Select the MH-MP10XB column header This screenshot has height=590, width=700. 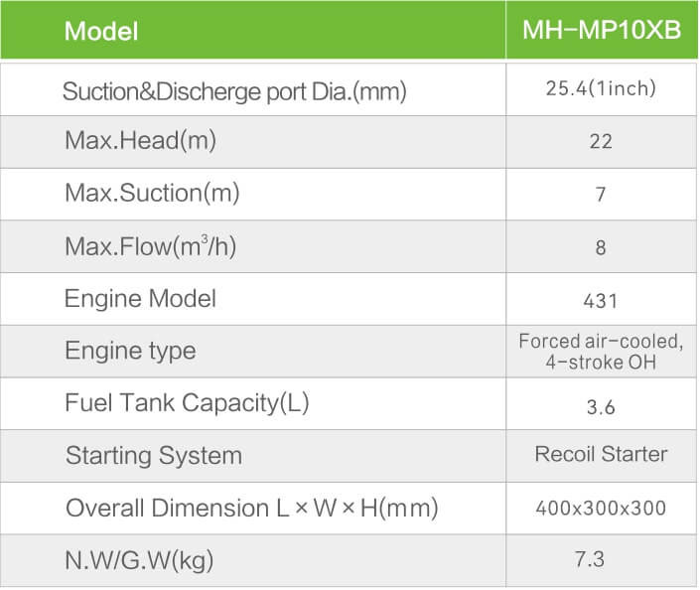[x=601, y=30]
